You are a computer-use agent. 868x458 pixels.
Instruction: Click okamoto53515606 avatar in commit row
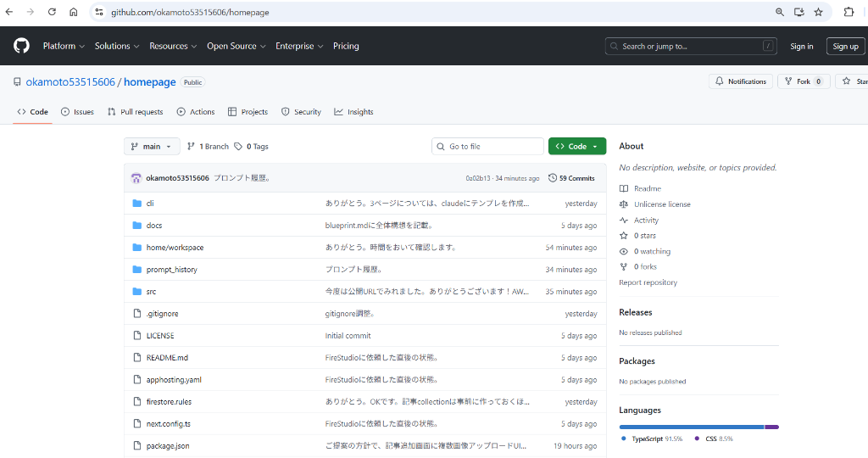pyautogui.click(x=136, y=178)
